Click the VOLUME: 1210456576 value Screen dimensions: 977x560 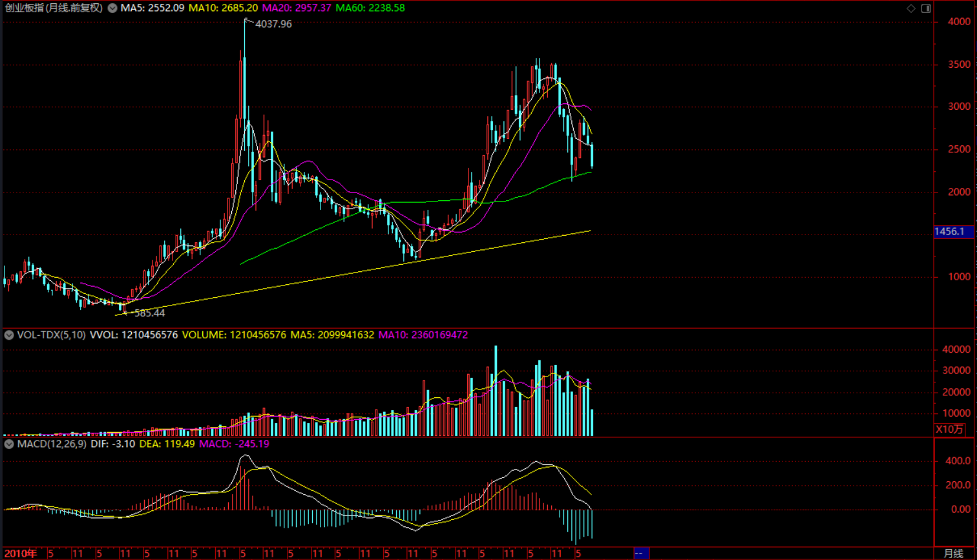(234, 335)
